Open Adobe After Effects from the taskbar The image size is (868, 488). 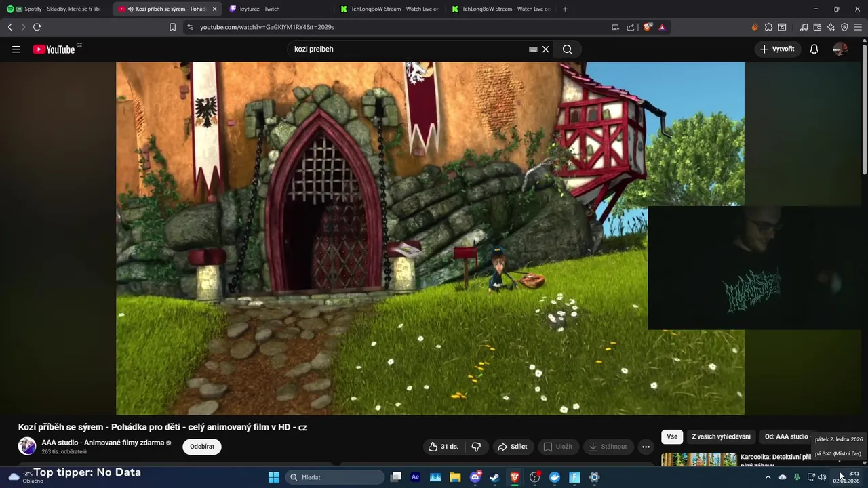[x=416, y=477]
